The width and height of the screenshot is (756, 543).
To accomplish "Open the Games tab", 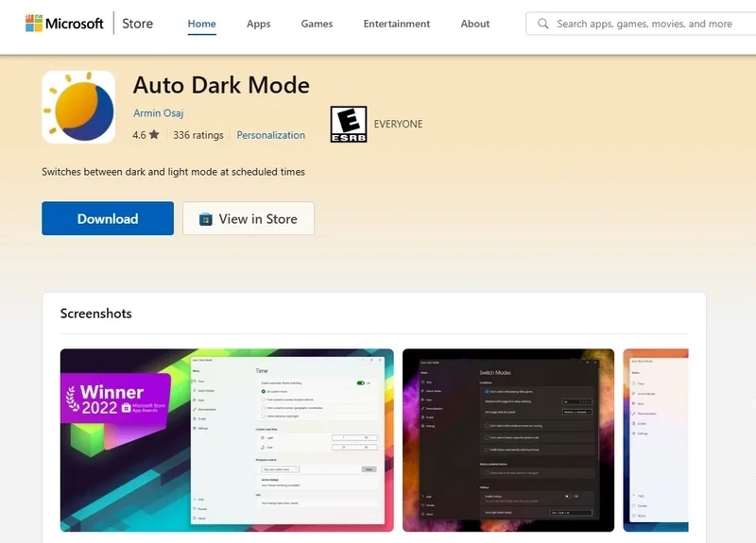I will 317,24.
